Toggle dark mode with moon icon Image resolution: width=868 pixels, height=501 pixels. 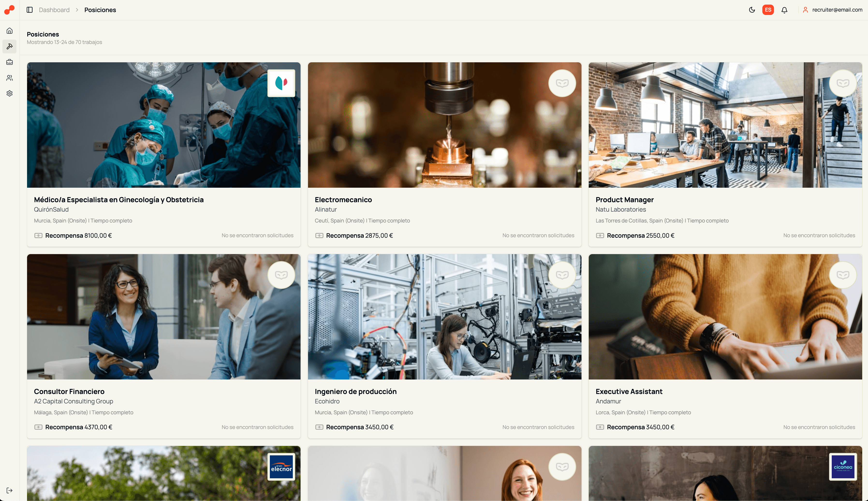752,10
